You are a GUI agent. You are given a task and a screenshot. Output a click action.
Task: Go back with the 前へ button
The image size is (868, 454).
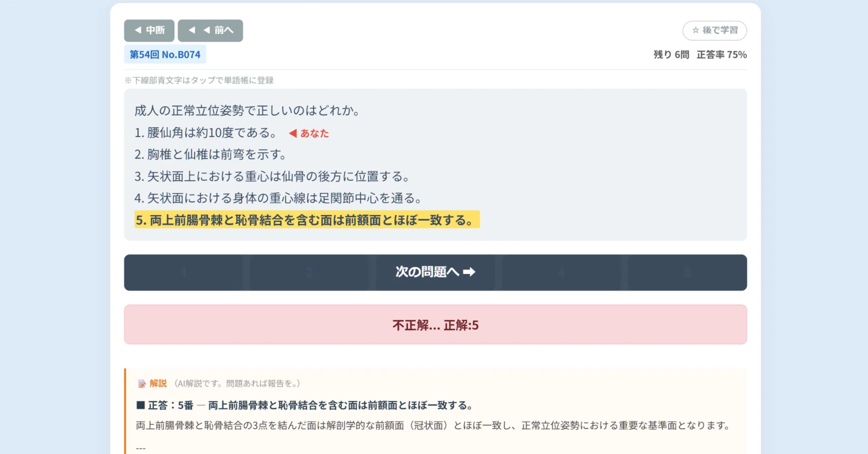pyautogui.click(x=210, y=30)
